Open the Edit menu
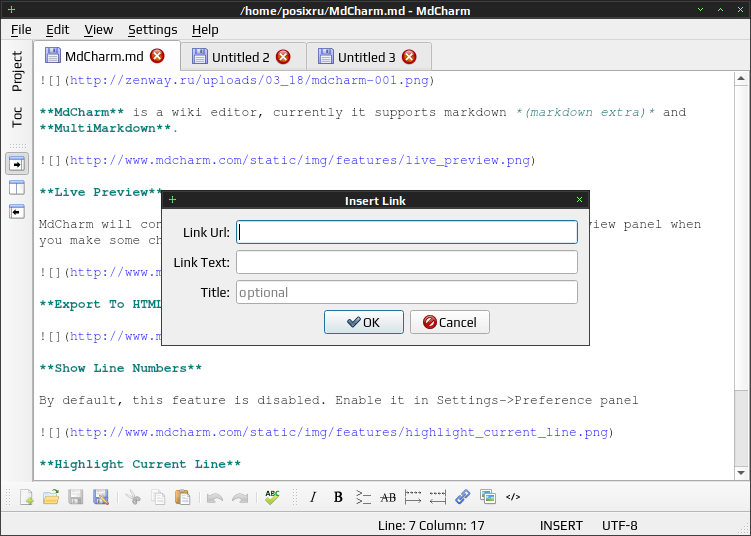 (x=57, y=30)
